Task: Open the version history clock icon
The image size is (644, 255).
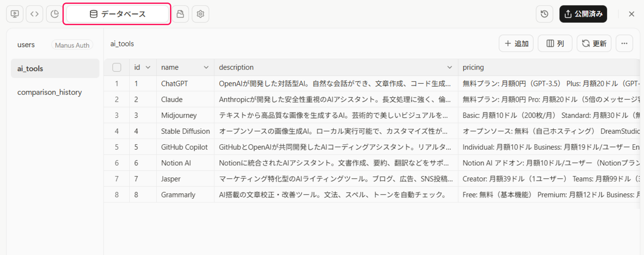Action: pos(545,14)
